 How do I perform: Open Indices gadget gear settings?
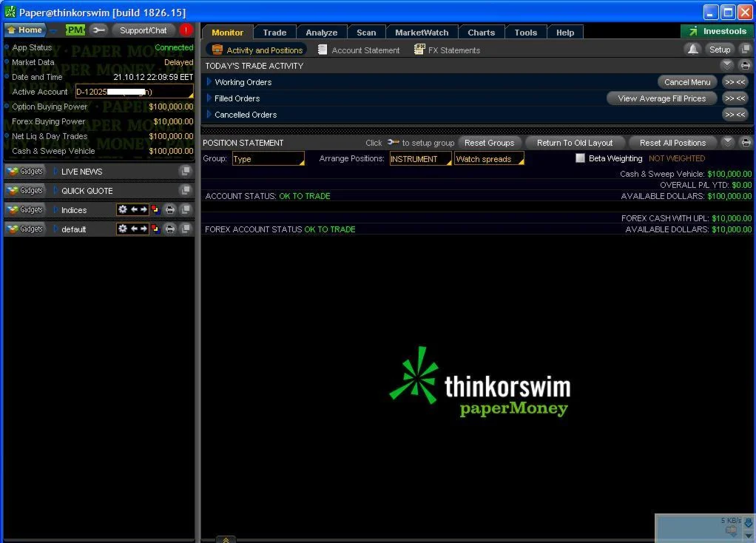123,209
